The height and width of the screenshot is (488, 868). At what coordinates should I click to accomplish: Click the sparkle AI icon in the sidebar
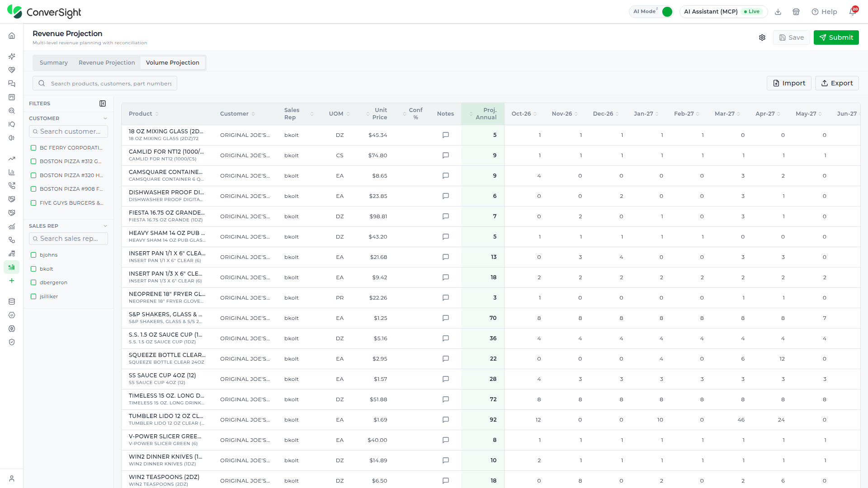12,56
